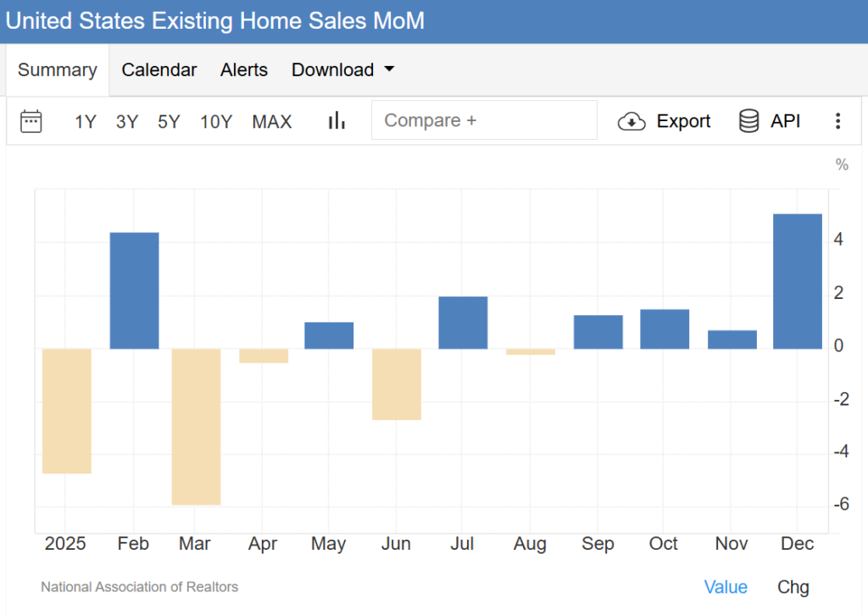Select the 1Y time range
Screen dimensions: 868x615
tap(86, 121)
